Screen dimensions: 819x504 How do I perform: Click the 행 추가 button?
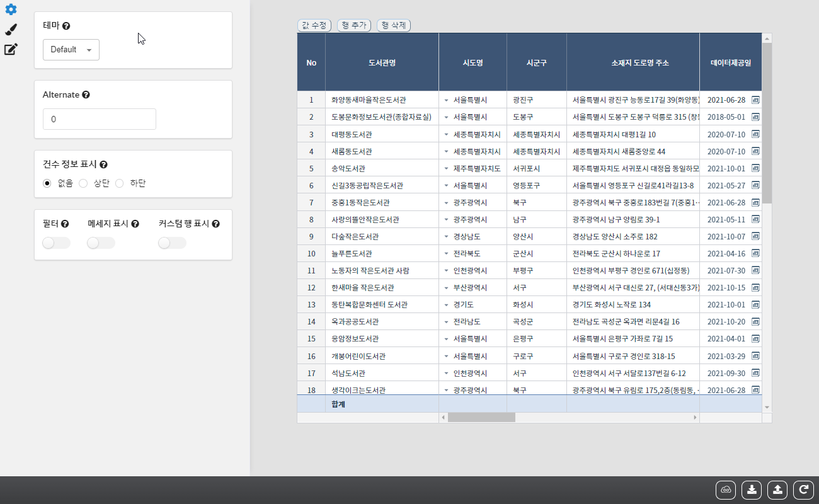coord(354,25)
